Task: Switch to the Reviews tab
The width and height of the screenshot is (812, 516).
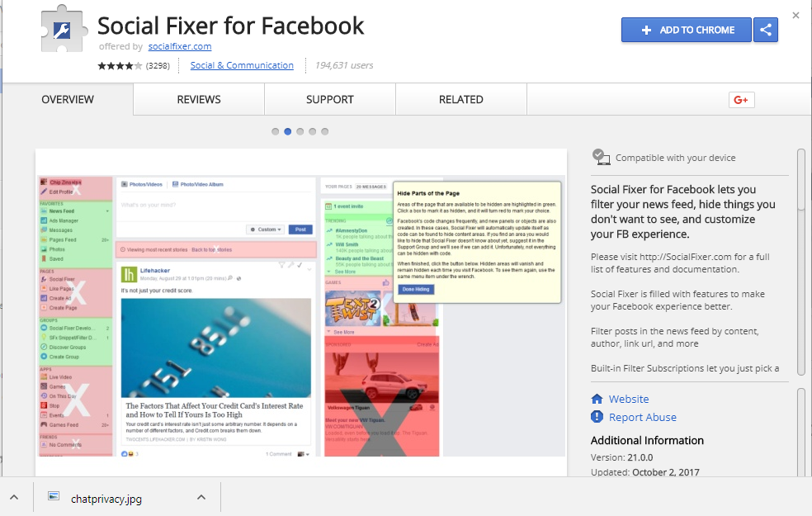Action: point(199,99)
